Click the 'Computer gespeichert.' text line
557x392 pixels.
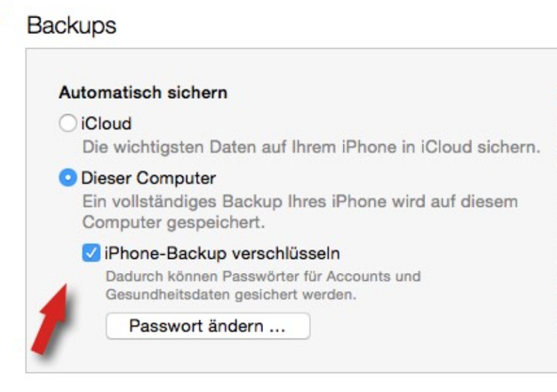pos(173,223)
